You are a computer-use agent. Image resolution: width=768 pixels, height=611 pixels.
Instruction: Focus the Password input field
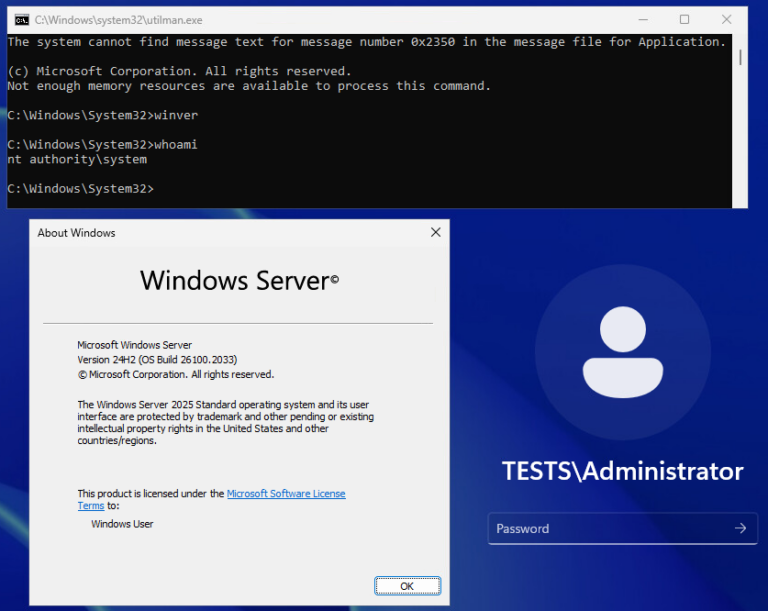click(x=610, y=528)
